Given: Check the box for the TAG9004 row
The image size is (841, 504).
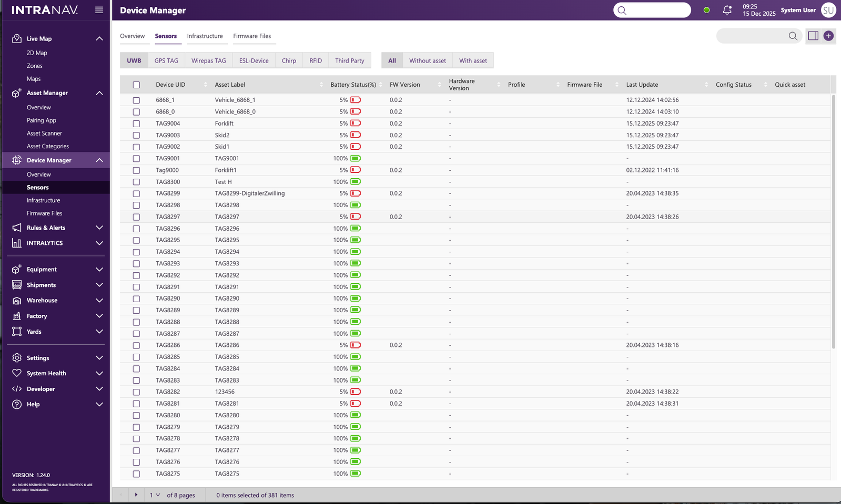Looking at the screenshot, I should pyautogui.click(x=136, y=124).
